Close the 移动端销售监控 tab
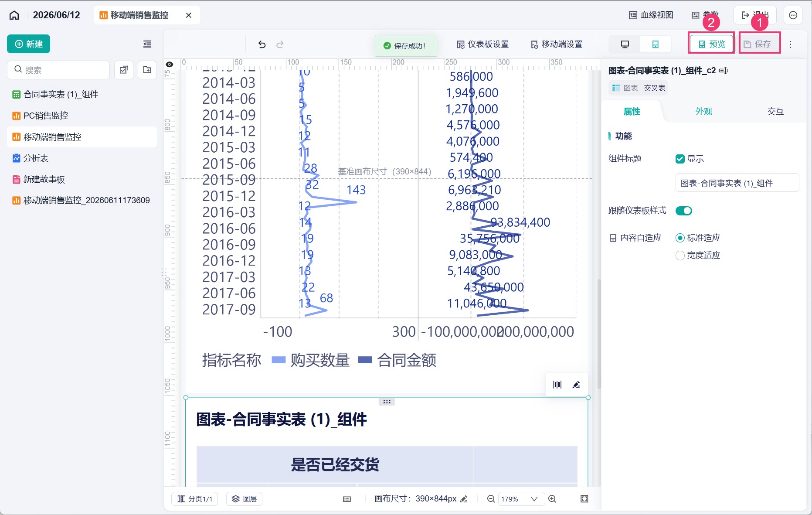Screen dimensions: 812x515 (189, 15)
